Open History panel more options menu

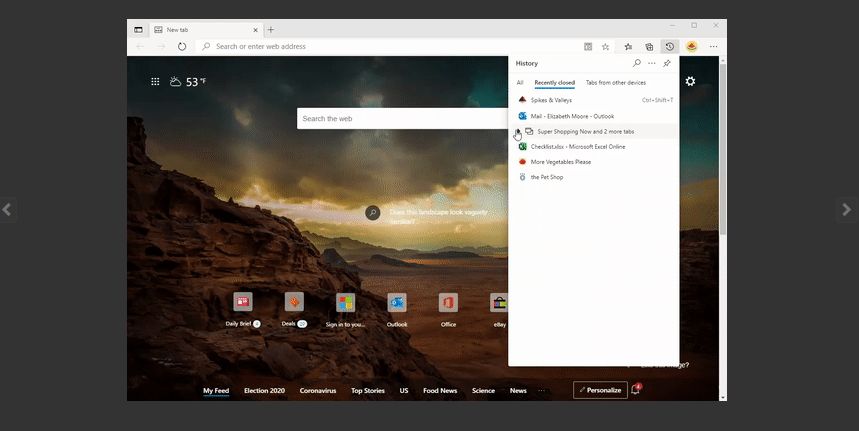coord(651,63)
